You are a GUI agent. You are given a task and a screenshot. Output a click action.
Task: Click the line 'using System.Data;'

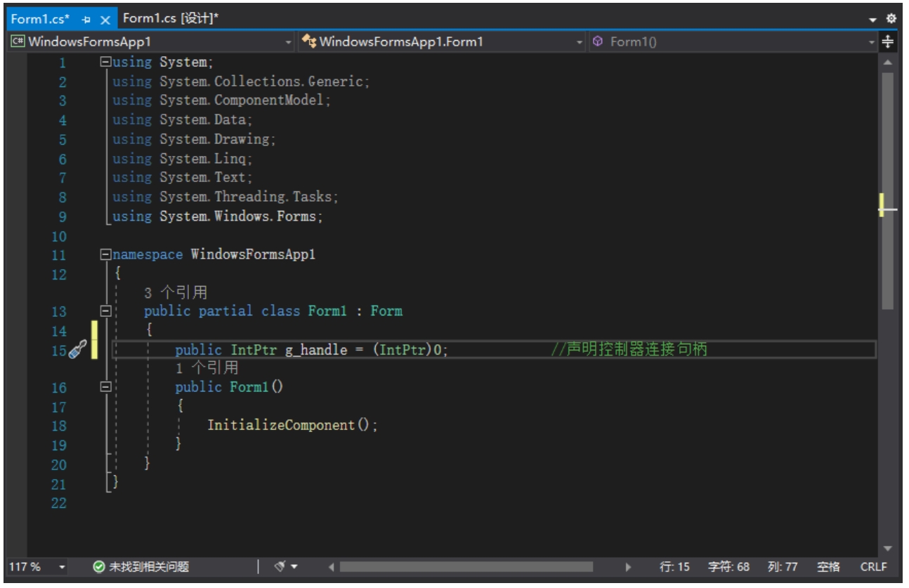(x=182, y=120)
